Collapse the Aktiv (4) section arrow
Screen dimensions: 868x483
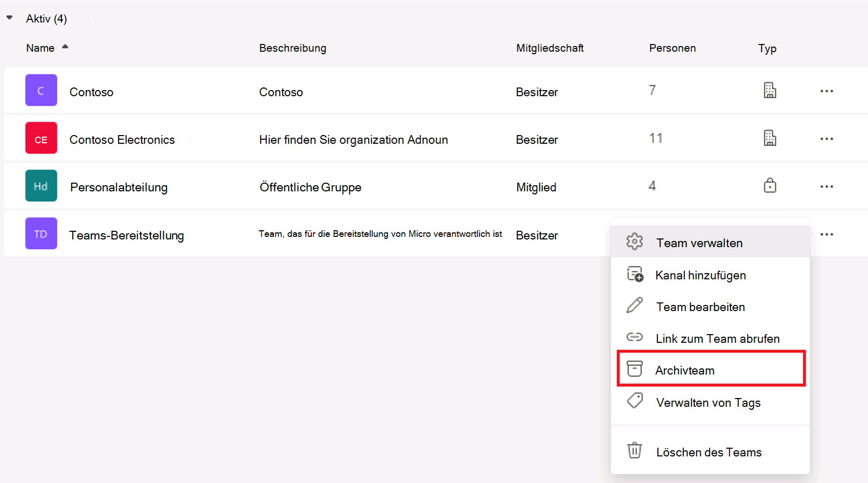pyautogui.click(x=9, y=18)
